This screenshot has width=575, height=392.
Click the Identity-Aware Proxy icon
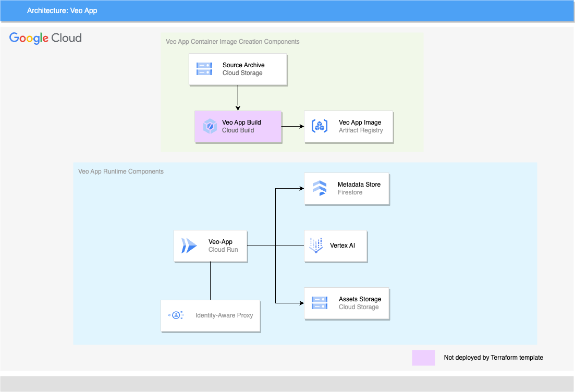(x=176, y=315)
